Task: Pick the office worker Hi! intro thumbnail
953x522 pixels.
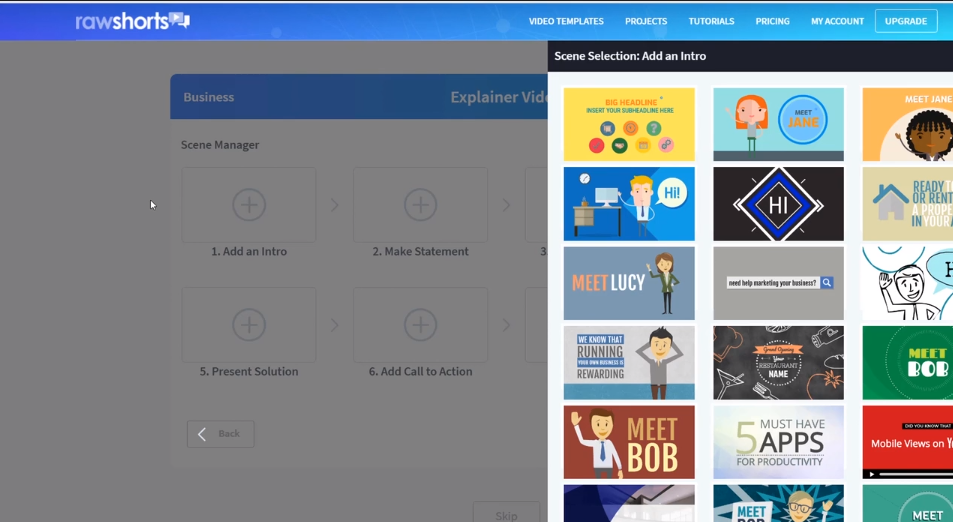Action: [629, 204]
